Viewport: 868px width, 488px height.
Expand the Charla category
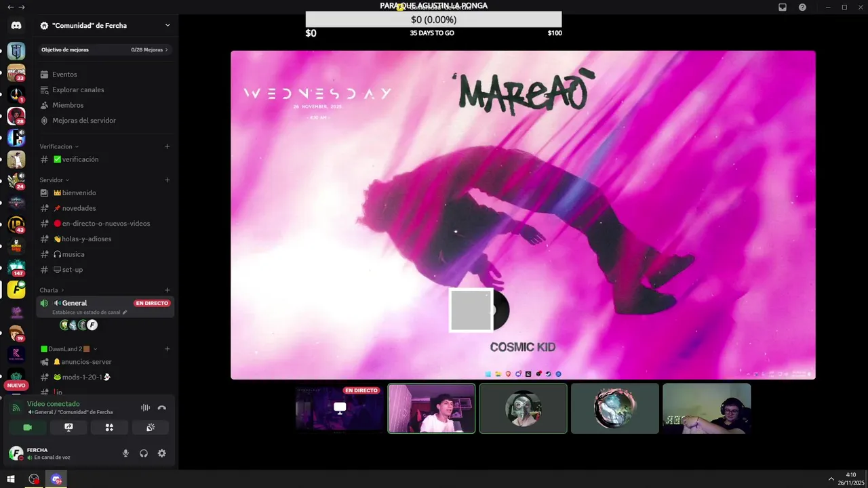click(x=52, y=290)
